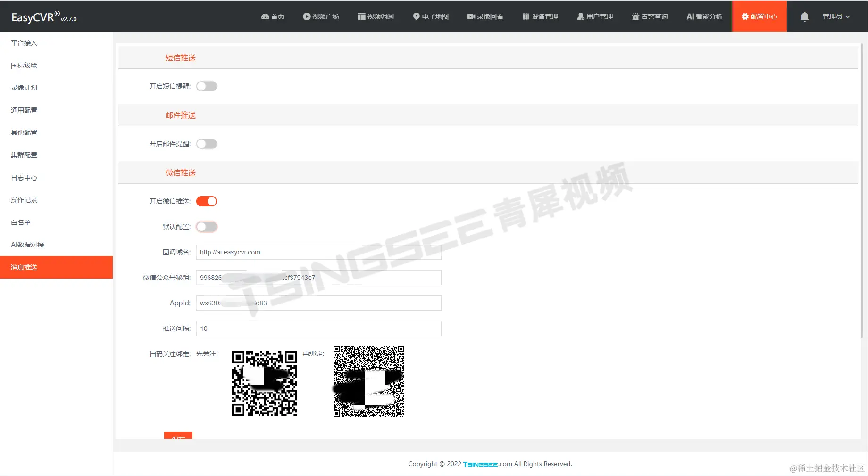This screenshot has width=868, height=476.
Task: Toggle 默认配置 switch
Action: click(x=207, y=227)
